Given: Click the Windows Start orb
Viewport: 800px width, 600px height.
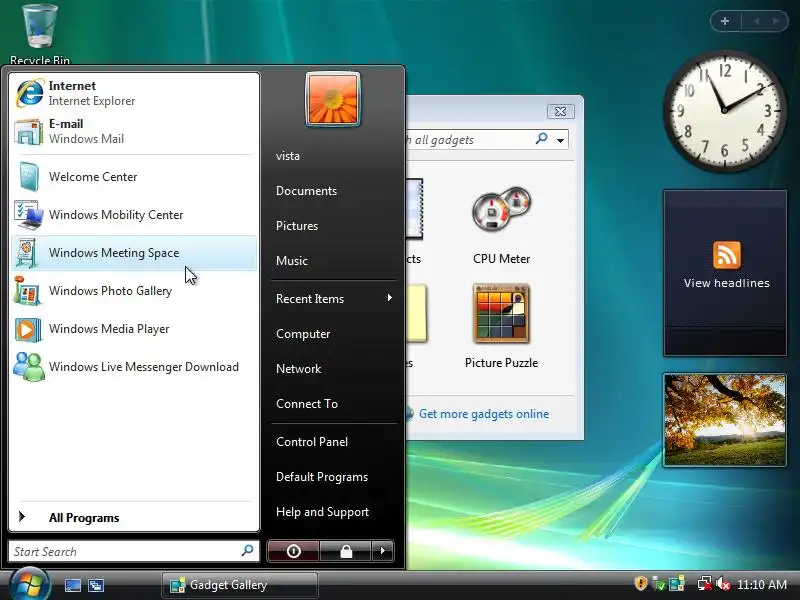Looking at the screenshot, I should 30,584.
